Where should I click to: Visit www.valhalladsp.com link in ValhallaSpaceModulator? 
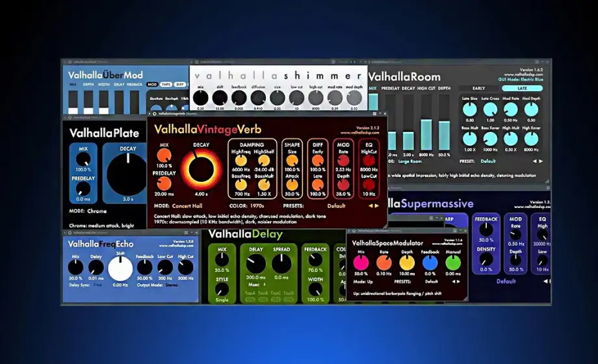pyautogui.click(x=447, y=244)
